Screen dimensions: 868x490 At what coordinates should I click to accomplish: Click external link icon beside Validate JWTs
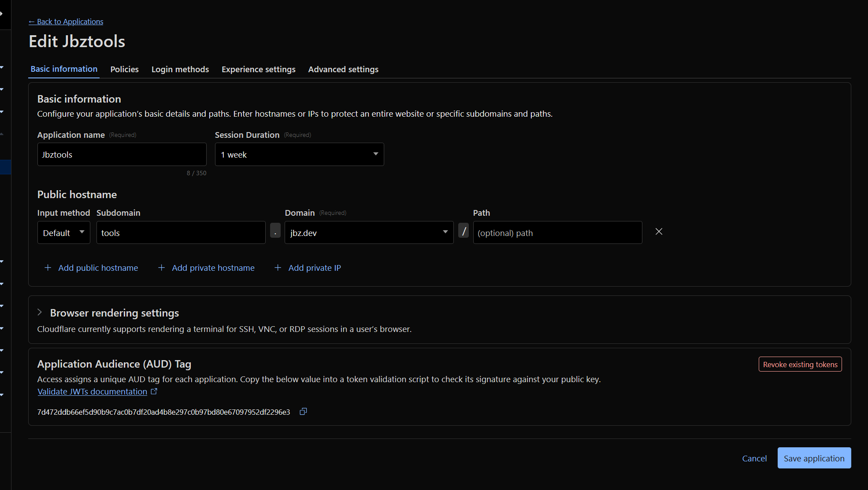154,391
